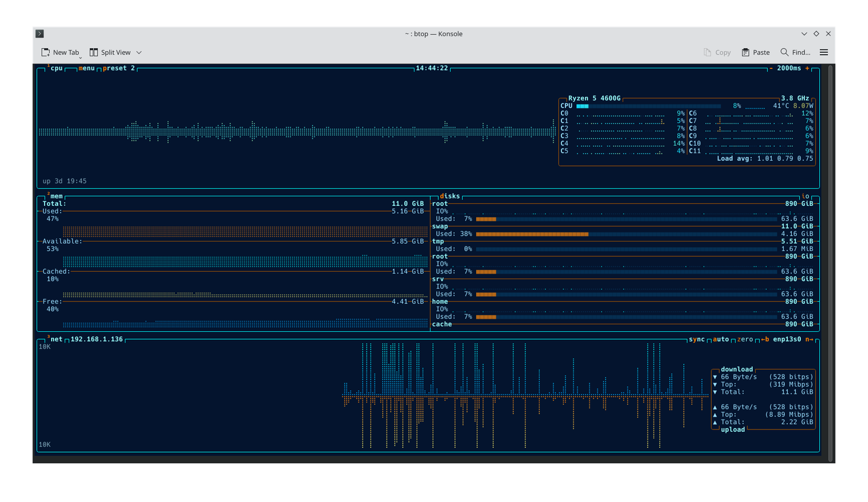
Task: Click the tmp disk usage bar at 0%
Action: pos(626,249)
